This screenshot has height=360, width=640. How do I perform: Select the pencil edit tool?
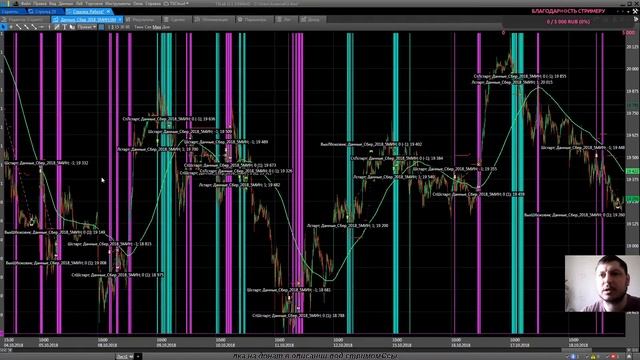(x=57, y=27)
